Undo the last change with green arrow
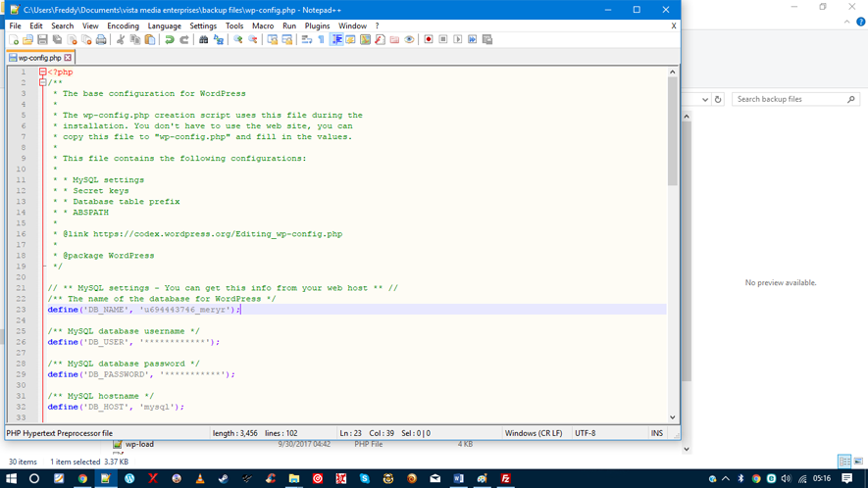The image size is (868, 488). tap(170, 39)
